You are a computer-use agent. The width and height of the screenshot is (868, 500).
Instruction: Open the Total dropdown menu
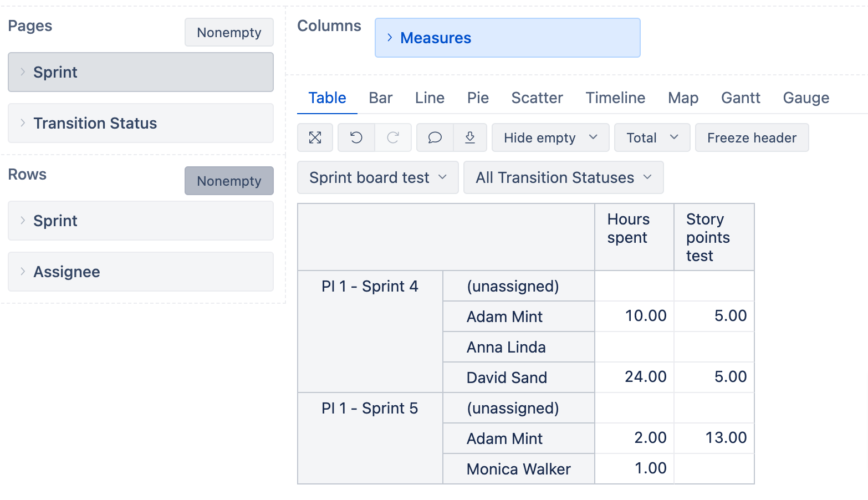tap(652, 137)
